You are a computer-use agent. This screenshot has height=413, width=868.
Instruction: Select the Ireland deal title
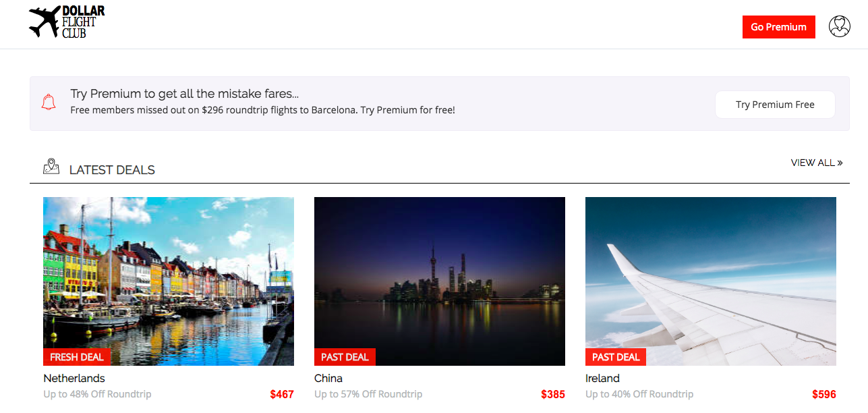click(x=602, y=378)
